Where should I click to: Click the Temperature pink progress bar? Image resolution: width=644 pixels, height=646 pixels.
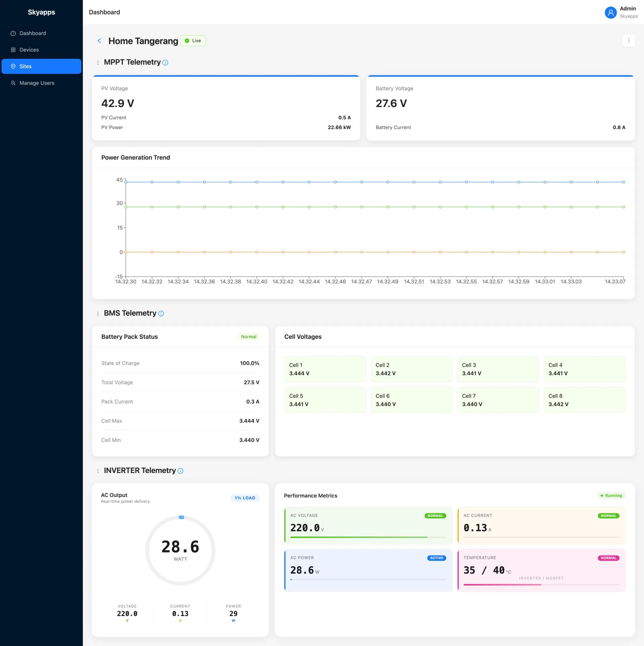pyautogui.click(x=502, y=585)
